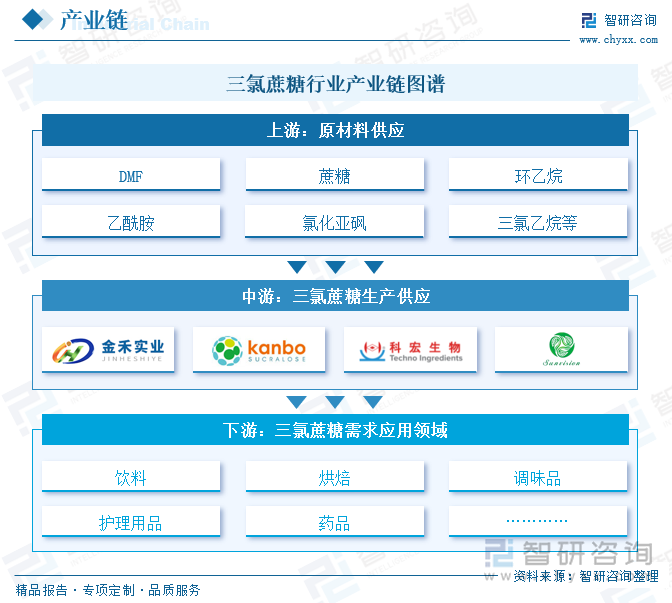Screen dimensions: 672x603
Task: Select the 护理用品 application box
Action: (131, 522)
